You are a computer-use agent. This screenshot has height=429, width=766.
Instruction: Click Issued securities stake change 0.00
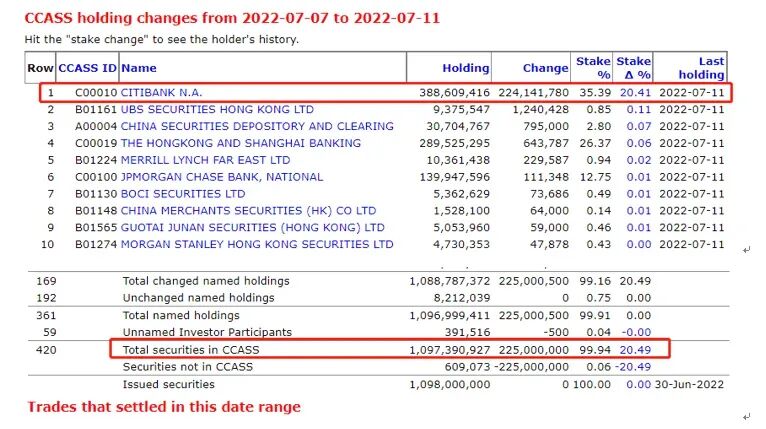pyautogui.click(x=638, y=385)
